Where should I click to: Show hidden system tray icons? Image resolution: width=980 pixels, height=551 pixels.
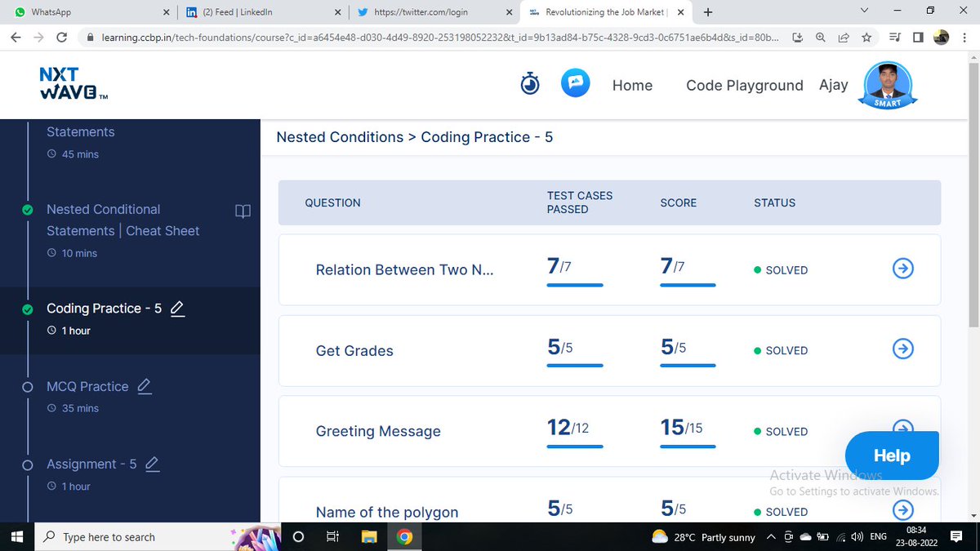(772, 537)
